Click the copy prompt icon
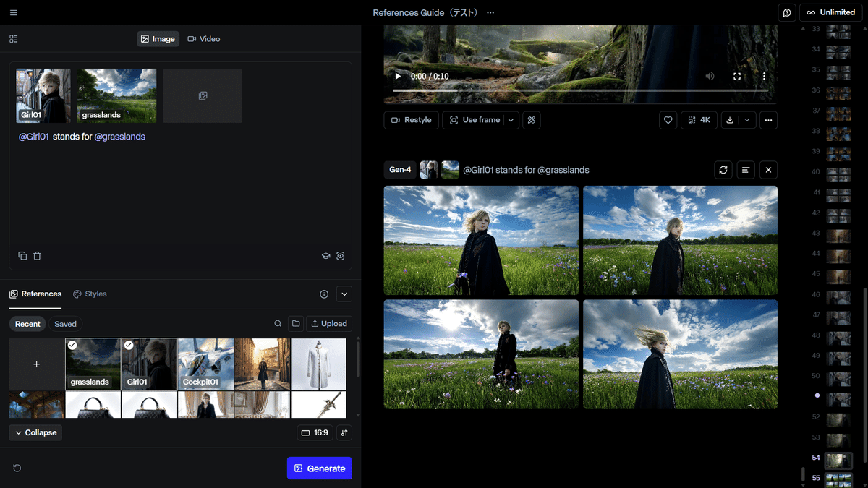Image resolution: width=868 pixels, height=488 pixels. coord(22,255)
